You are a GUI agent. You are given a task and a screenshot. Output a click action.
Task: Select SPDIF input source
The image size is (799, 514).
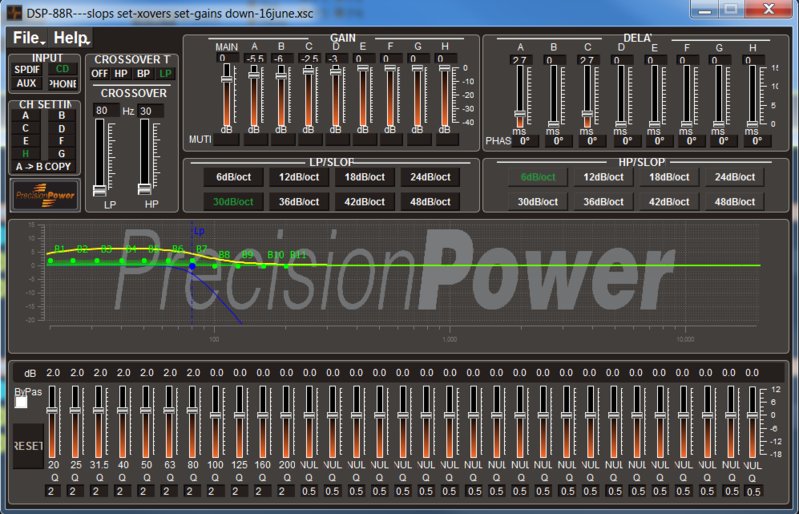[27, 69]
